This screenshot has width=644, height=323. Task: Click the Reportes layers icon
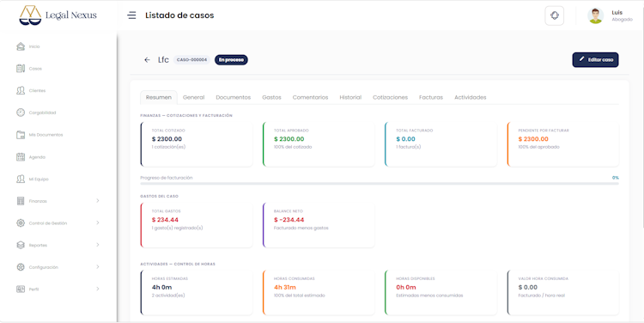point(21,245)
